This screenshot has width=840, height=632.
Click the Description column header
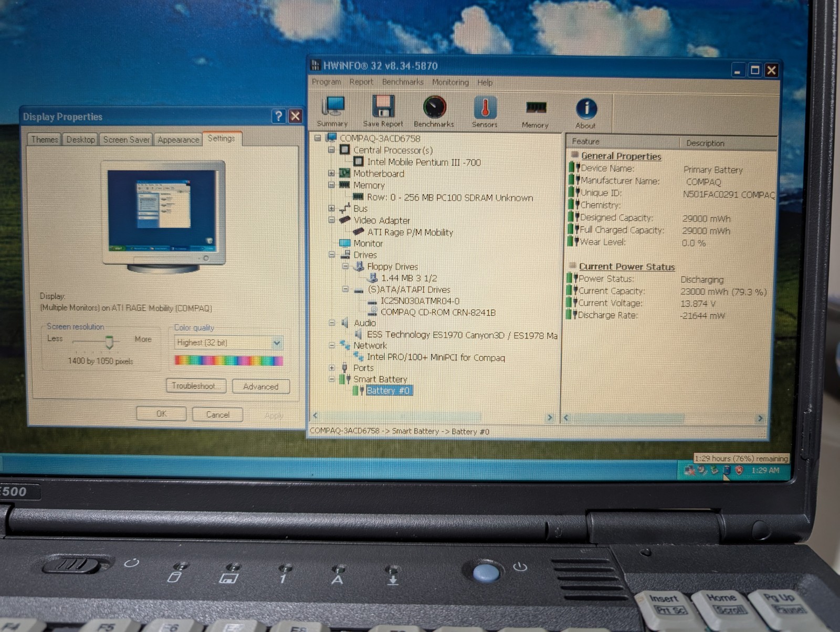(x=728, y=143)
